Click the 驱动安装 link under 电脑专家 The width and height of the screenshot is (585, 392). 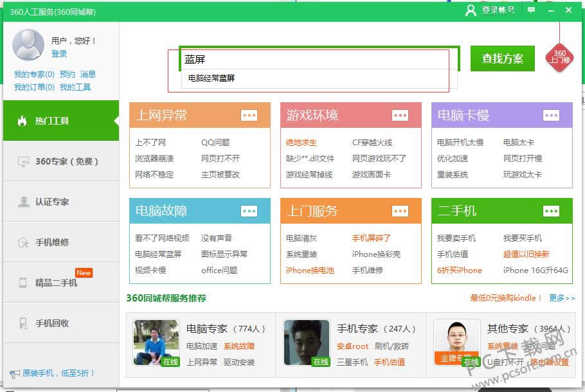point(239,362)
